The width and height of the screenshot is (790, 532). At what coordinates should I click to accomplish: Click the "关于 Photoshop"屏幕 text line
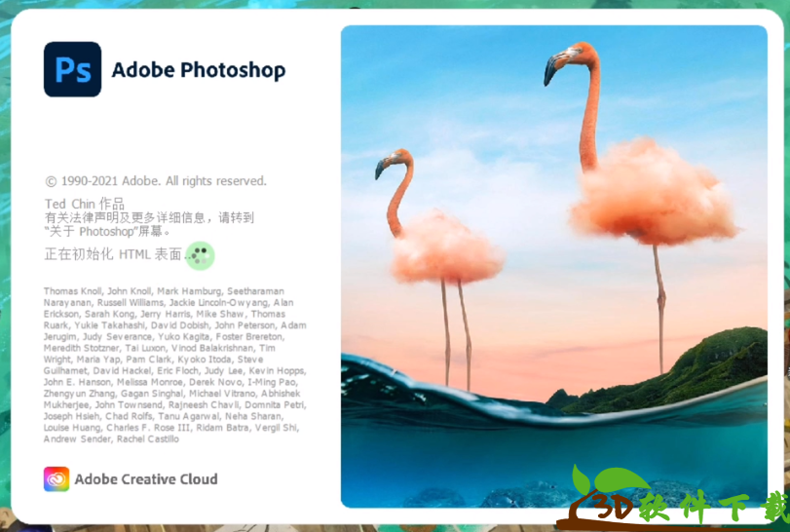coord(107,231)
